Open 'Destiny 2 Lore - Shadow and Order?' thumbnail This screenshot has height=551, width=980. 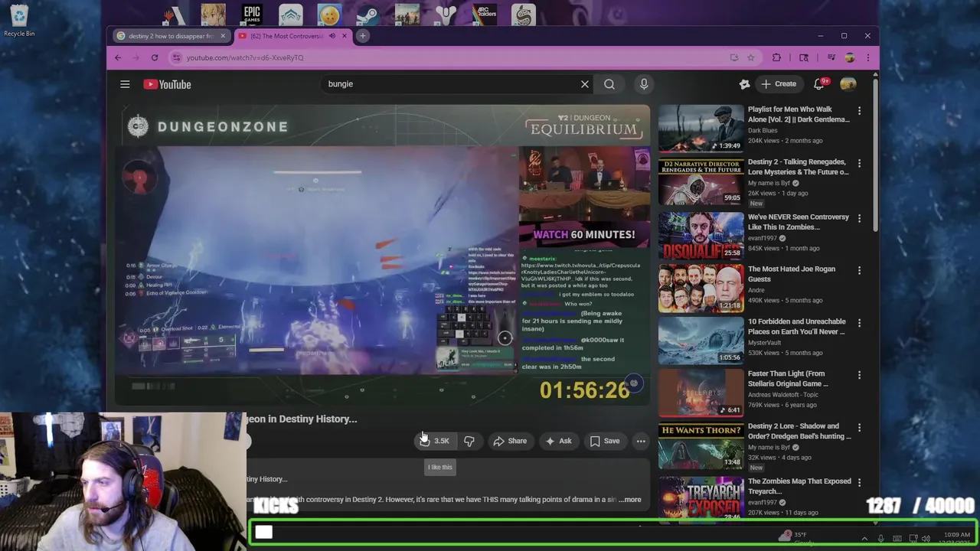click(x=701, y=445)
